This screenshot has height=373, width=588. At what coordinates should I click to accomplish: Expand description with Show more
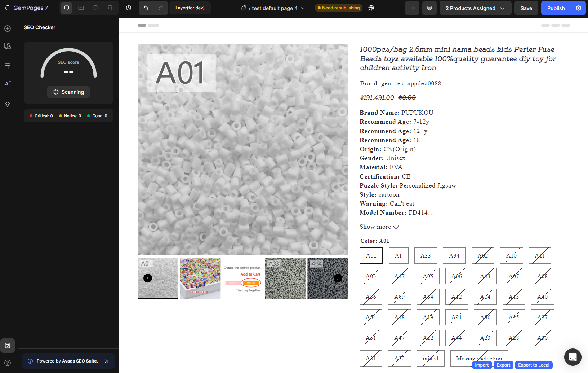tap(379, 227)
